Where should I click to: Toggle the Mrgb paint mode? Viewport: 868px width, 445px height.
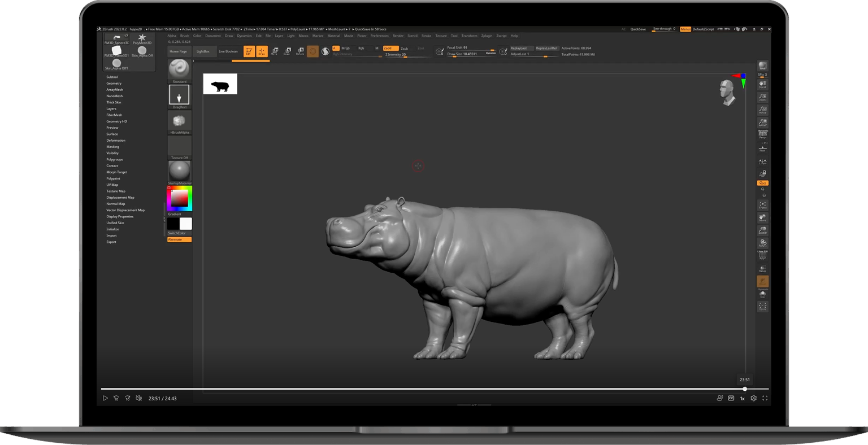coord(346,49)
